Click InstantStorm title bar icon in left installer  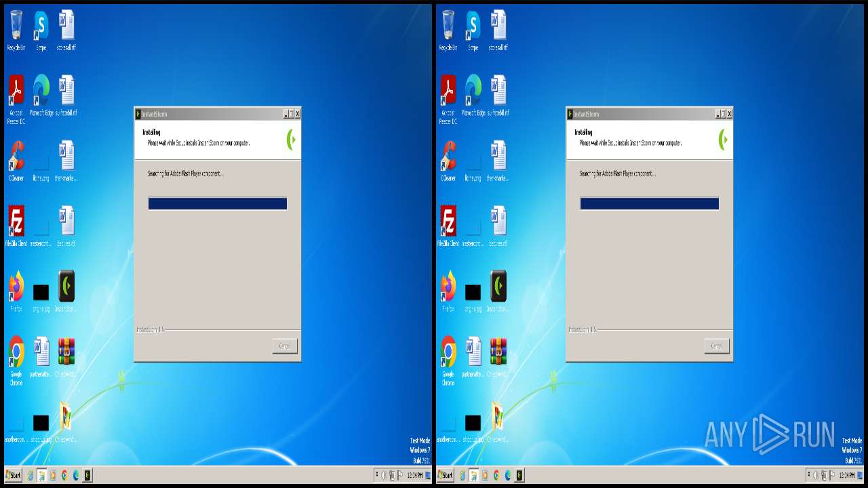tap(138, 114)
